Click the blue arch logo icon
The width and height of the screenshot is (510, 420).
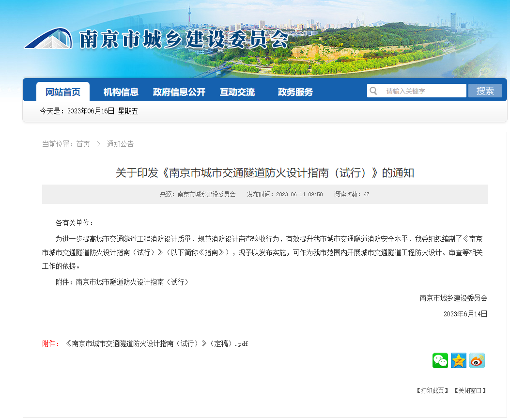coord(48,39)
